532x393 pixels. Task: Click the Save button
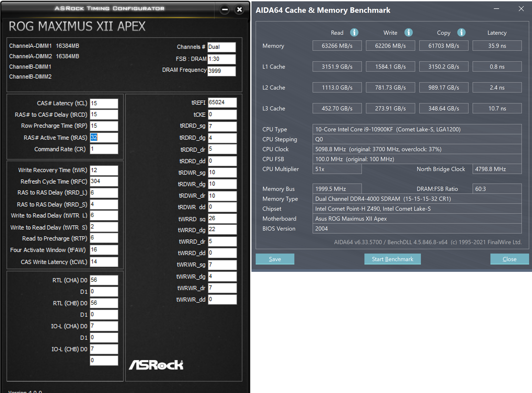click(x=275, y=259)
